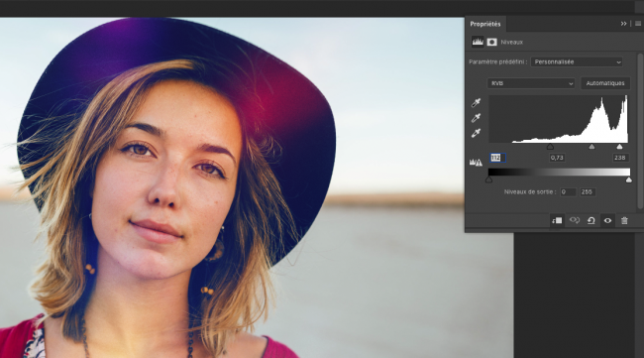Click the histogram recalculation warning icon
The width and height of the screenshot is (644, 358).
coord(476,163)
